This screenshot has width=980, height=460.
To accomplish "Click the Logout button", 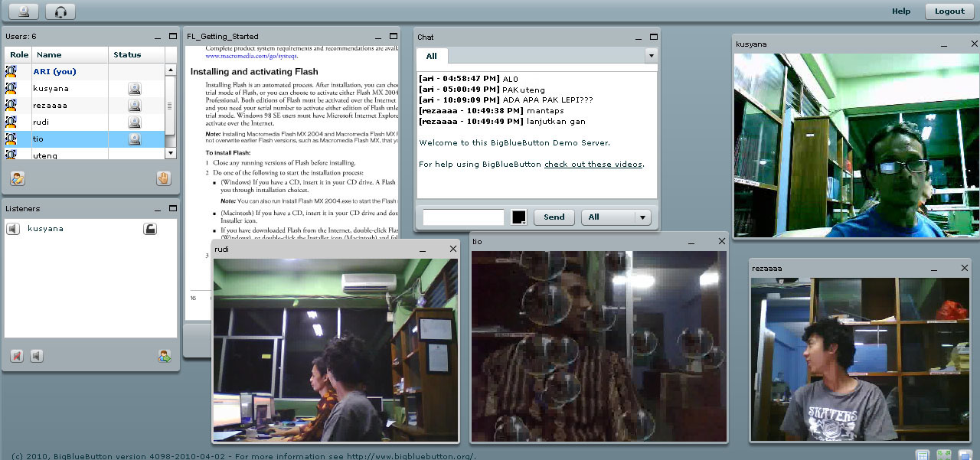I will (949, 11).
